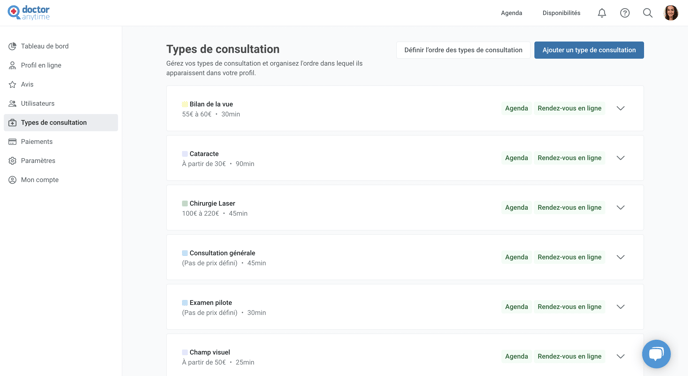Click the doctor anytime logo
The width and height of the screenshot is (688, 376).
pyautogui.click(x=29, y=13)
